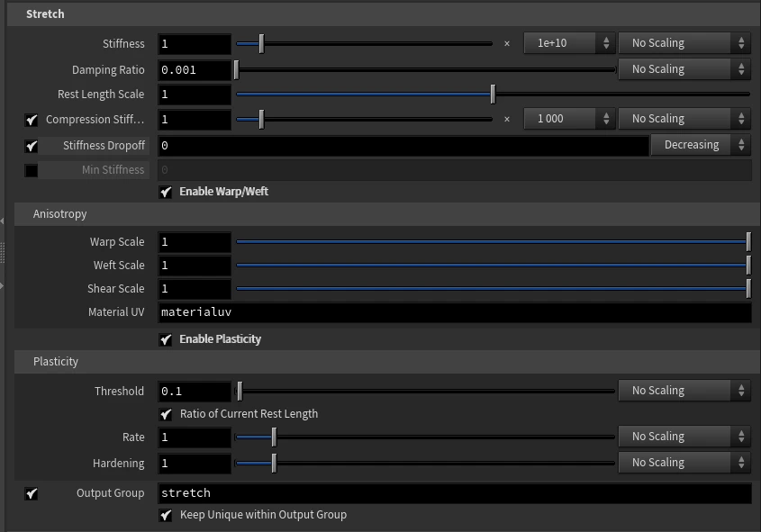Click the Threshold label
Image resolution: width=761 pixels, height=532 pixels.
[x=120, y=391]
